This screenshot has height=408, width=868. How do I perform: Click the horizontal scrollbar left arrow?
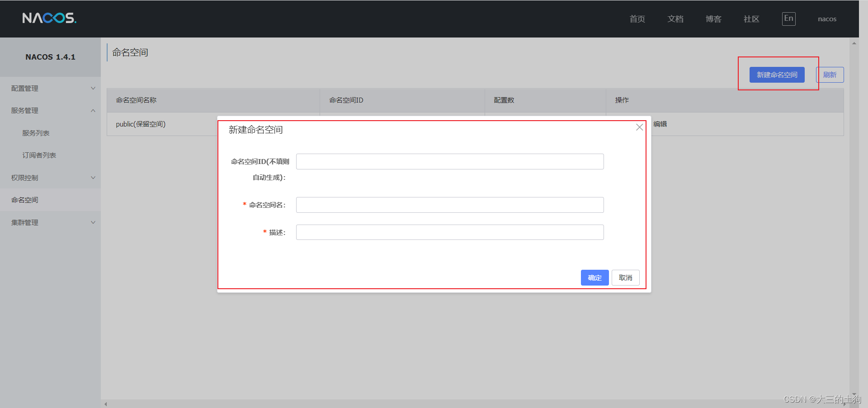pyautogui.click(x=106, y=404)
